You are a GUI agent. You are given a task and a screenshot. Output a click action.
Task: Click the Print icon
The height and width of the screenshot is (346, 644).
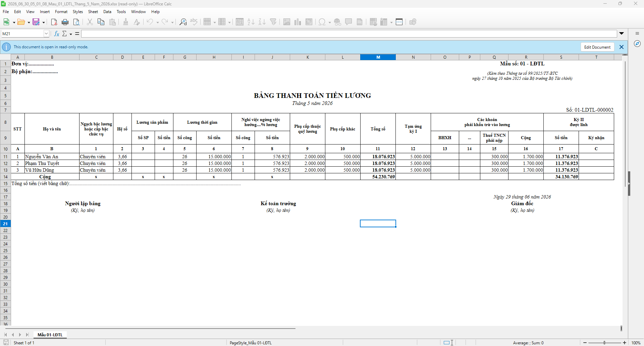[65, 22]
